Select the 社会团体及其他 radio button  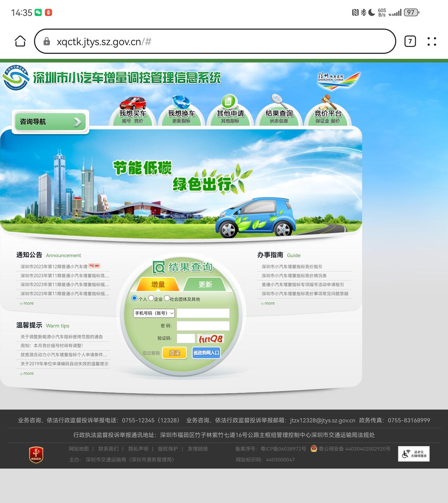click(x=167, y=298)
